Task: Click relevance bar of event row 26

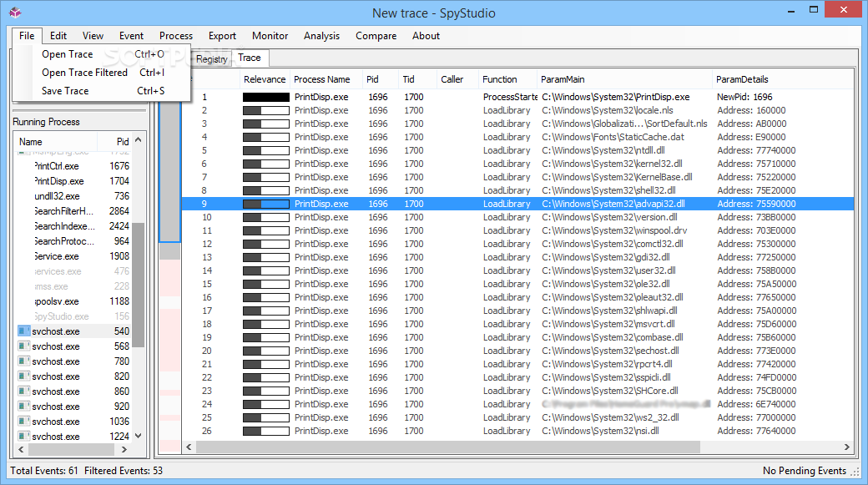Action: pyautogui.click(x=265, y=431)
